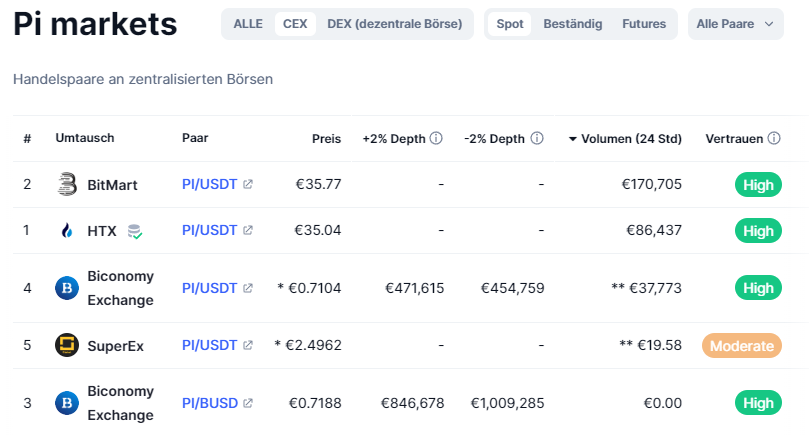Click Moderate trust badge for SuperEx

[x=742, y=346]
